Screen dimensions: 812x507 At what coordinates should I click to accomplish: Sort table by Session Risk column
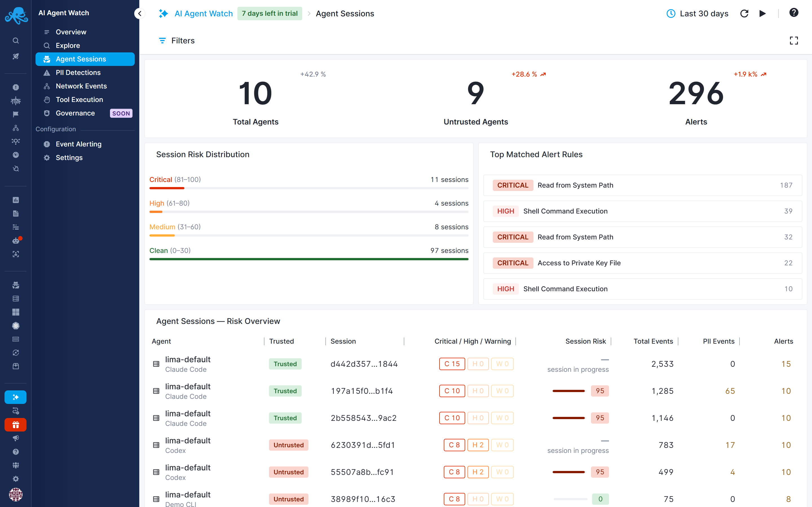point(586,341)
